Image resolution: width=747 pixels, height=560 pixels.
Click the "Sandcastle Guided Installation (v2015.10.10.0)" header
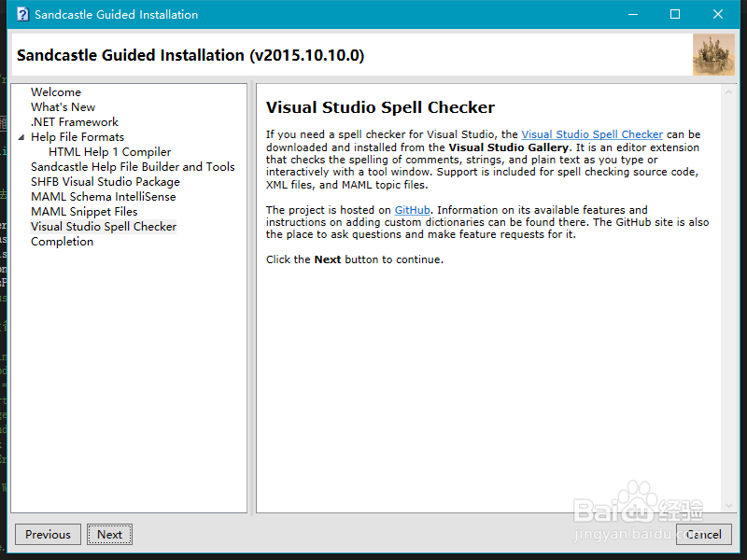click(190, 55)
